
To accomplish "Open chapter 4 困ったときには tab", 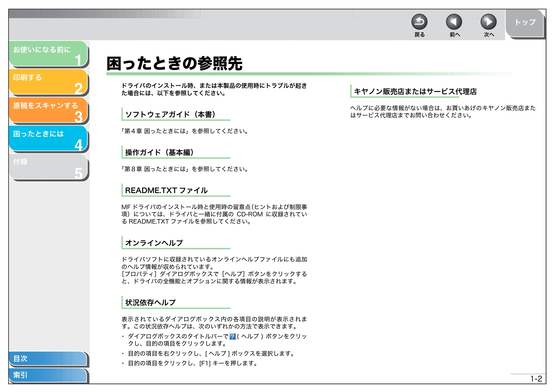I will coord(48,139).
